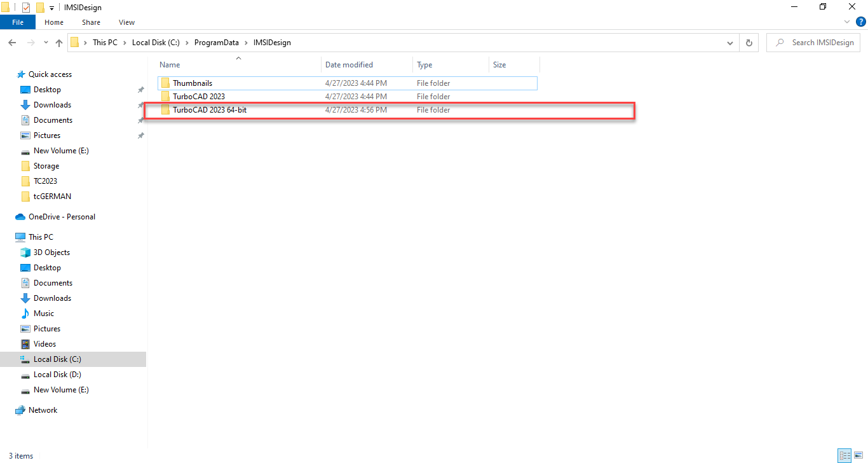
Task: Click the Forward navigation arrow
Action: tap(31, 43)
